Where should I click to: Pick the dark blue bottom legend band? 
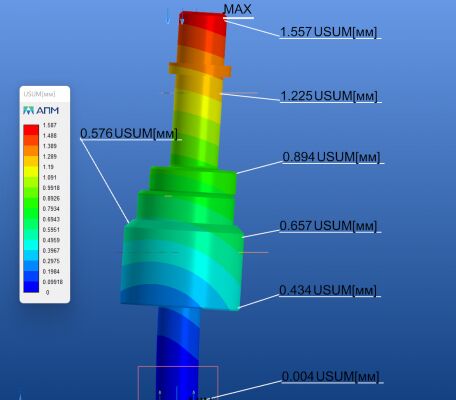click(31, 287)
